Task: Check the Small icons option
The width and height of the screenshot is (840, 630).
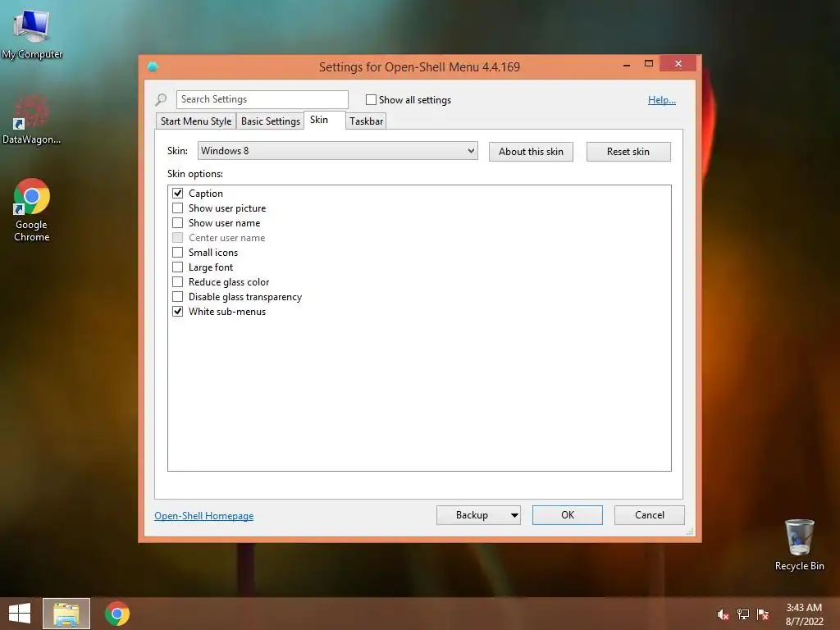Action: 178,253
